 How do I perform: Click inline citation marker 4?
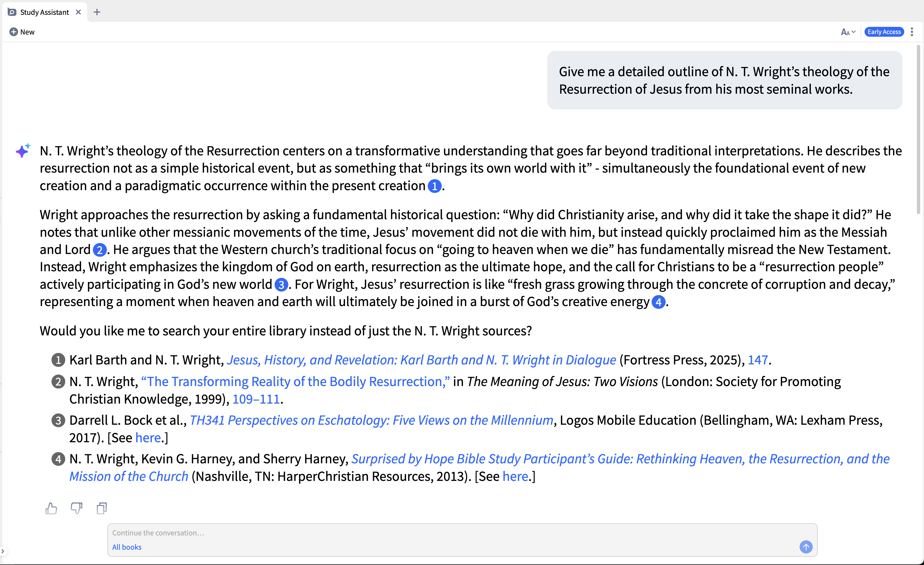(658, 302)
